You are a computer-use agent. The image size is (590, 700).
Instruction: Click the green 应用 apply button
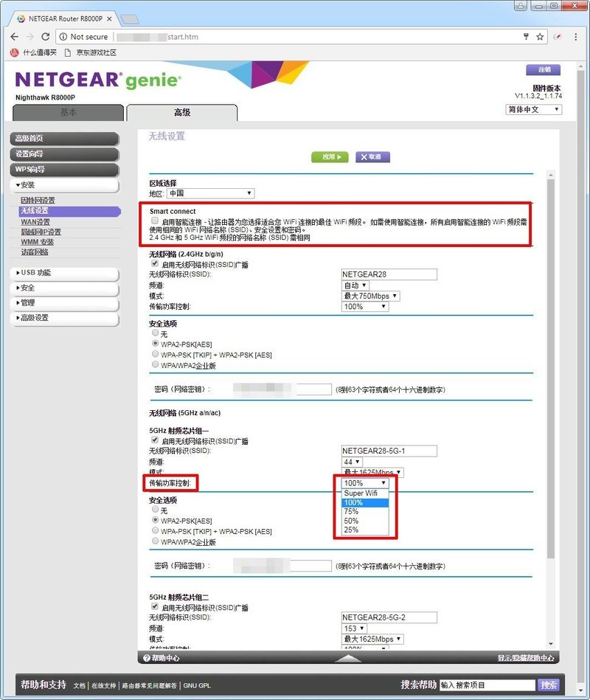pos(330,156)
